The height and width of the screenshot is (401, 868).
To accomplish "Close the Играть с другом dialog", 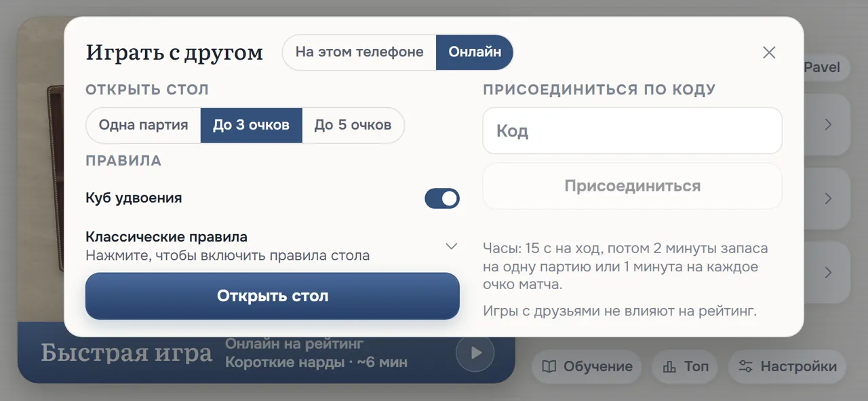I will pyautogui.click(x=769, y=53).
